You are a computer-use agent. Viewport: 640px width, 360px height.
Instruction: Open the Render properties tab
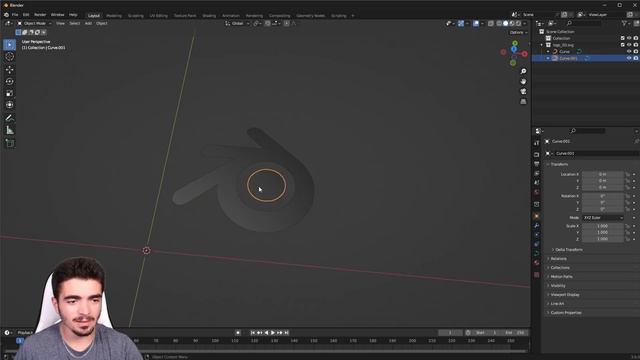[536, 155]
